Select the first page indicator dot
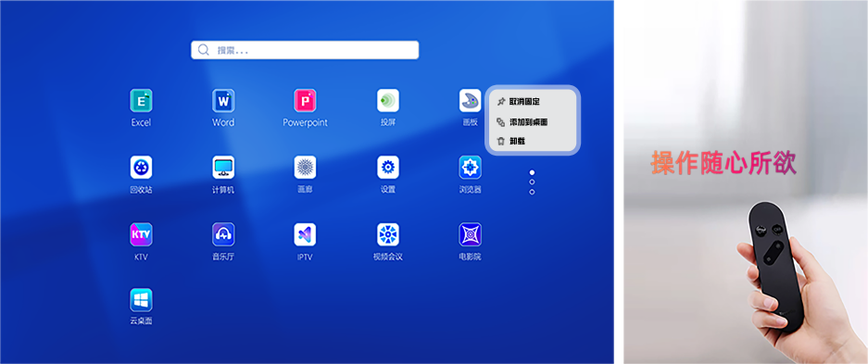 point(532,172)
